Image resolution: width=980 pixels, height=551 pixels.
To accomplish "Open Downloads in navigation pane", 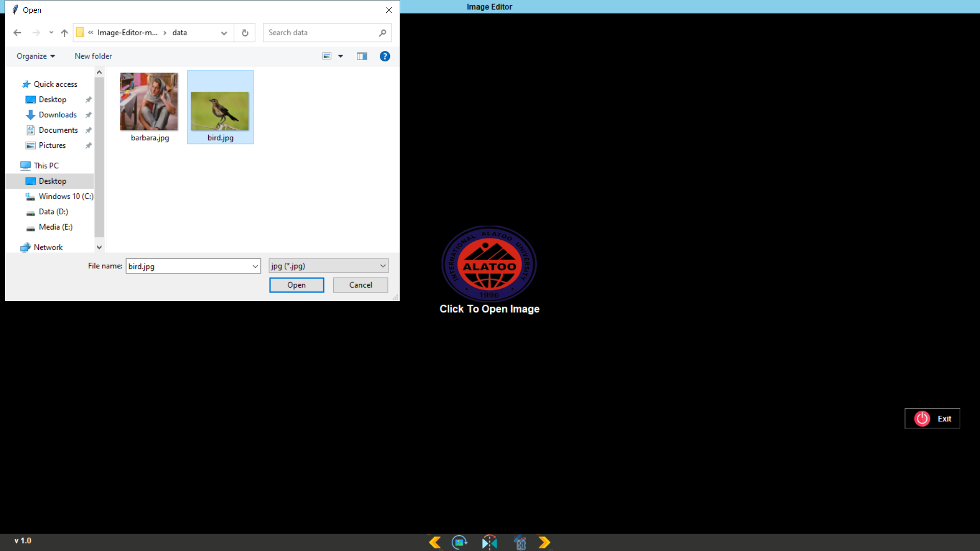I will pos(57,115).
